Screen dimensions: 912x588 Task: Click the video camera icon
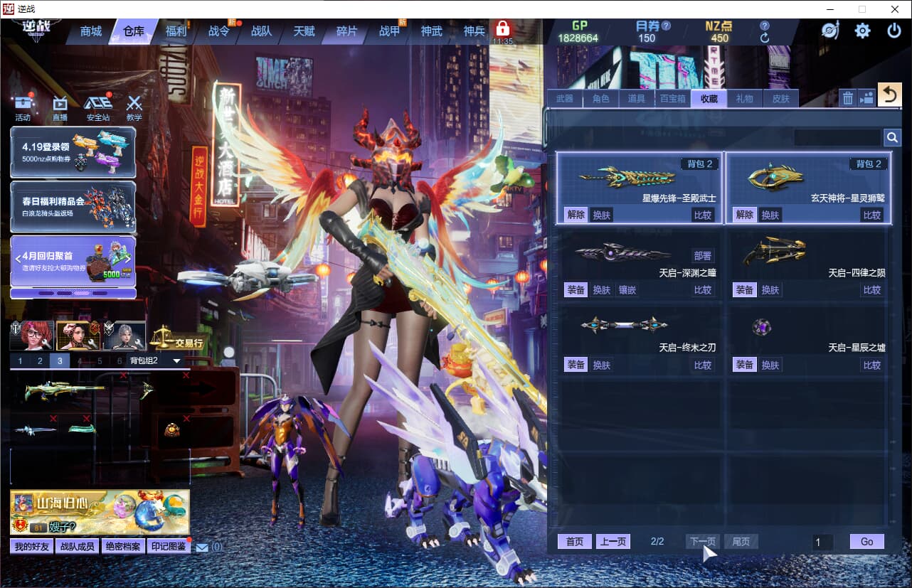pos(866,98)
